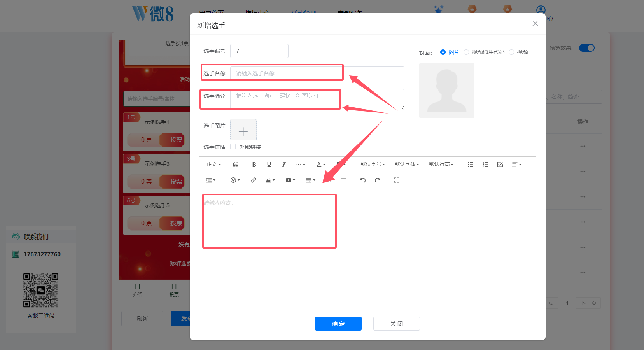
Task: Switch the editor to fullscreen
Action: coord(397,180)
